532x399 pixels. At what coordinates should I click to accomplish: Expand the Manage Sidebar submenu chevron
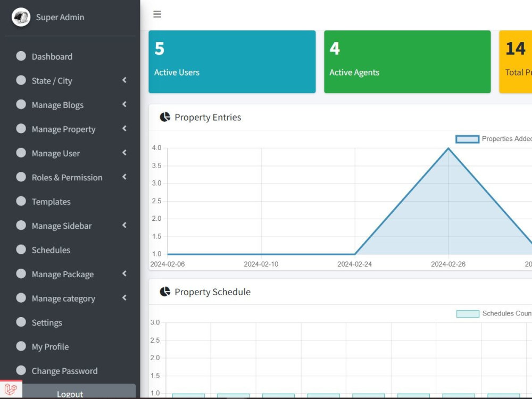(124, 225)
